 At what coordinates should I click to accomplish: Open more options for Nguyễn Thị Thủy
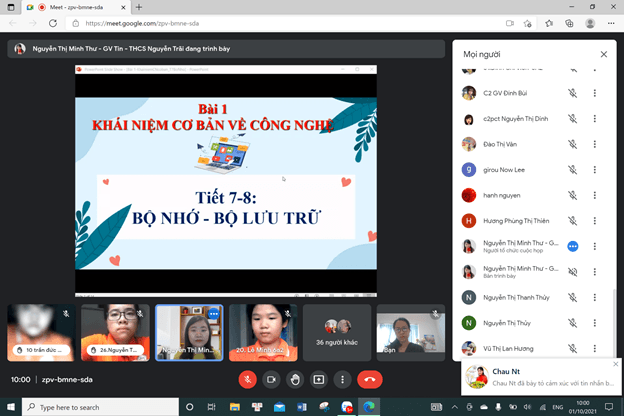(595, 323)
